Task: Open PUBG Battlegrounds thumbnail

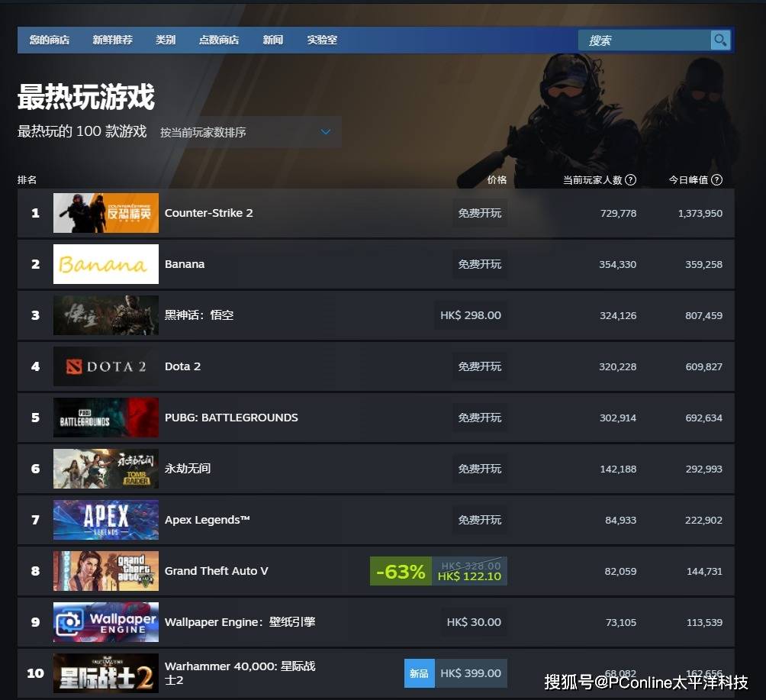Action: 106,418
